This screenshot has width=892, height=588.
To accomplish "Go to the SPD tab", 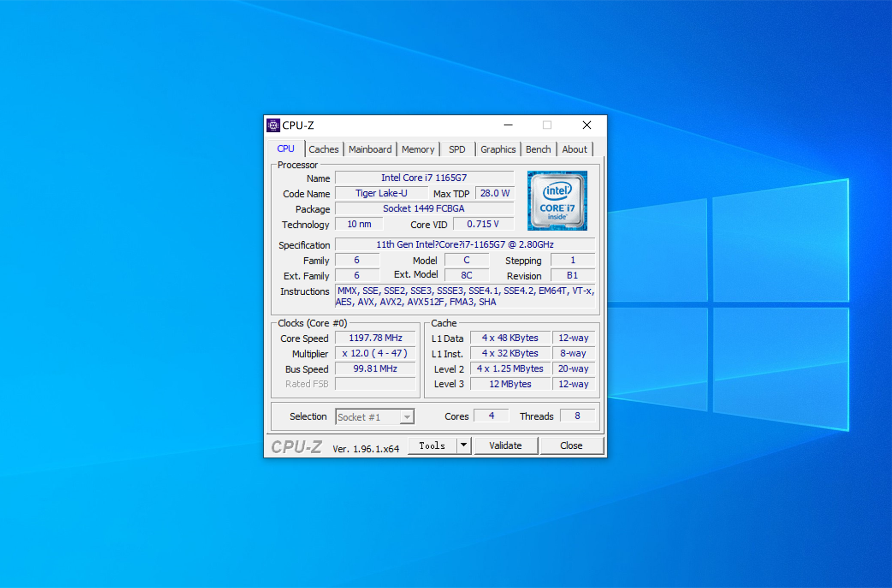I will (x=457, y=149).
